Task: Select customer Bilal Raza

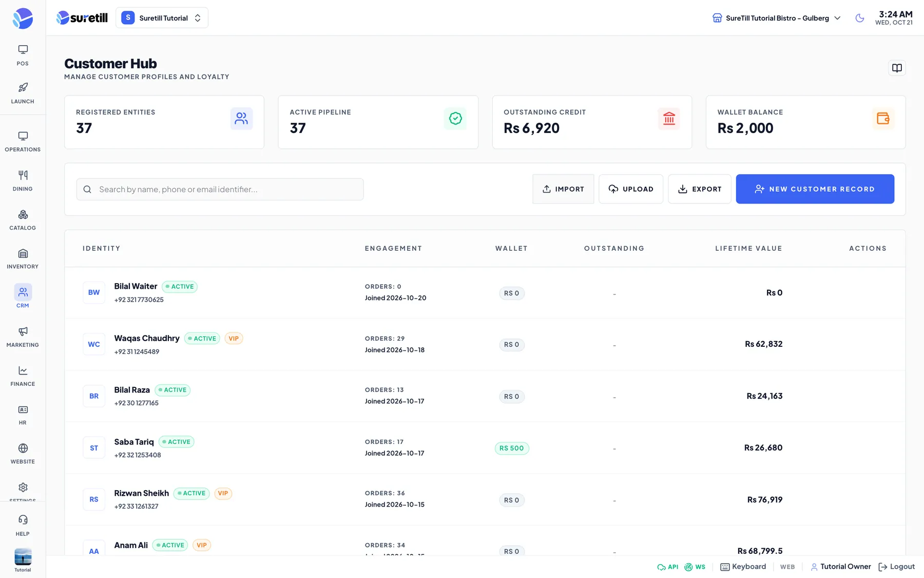Action: 132,390
